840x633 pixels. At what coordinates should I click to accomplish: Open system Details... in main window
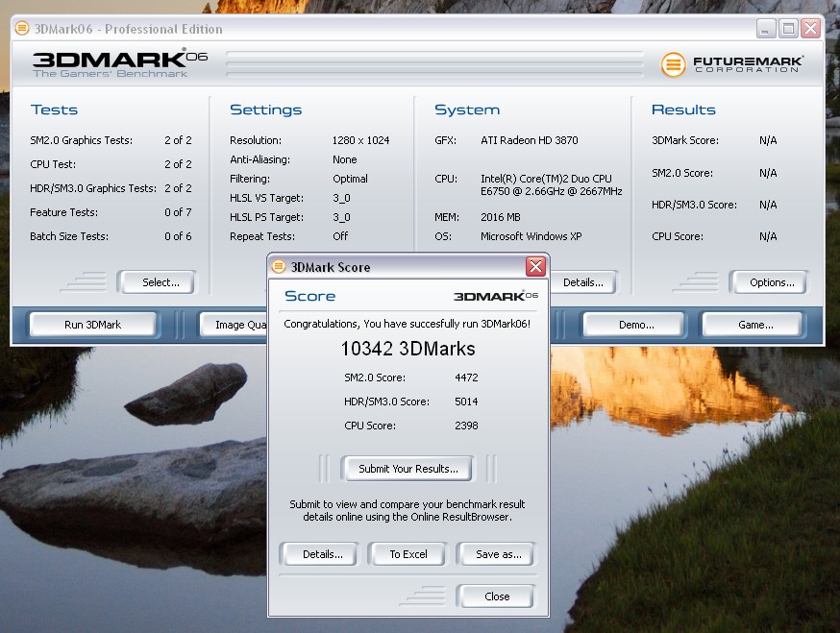point(582,282)
